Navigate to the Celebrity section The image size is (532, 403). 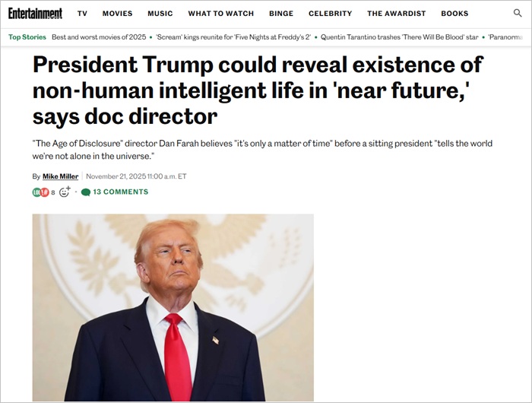coord(330,14)
